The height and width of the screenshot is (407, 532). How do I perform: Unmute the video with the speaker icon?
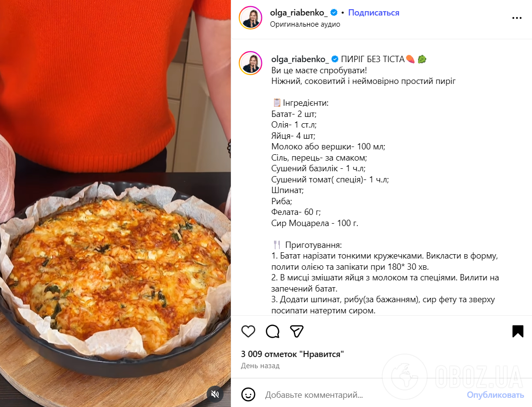(x=215, y=394)
